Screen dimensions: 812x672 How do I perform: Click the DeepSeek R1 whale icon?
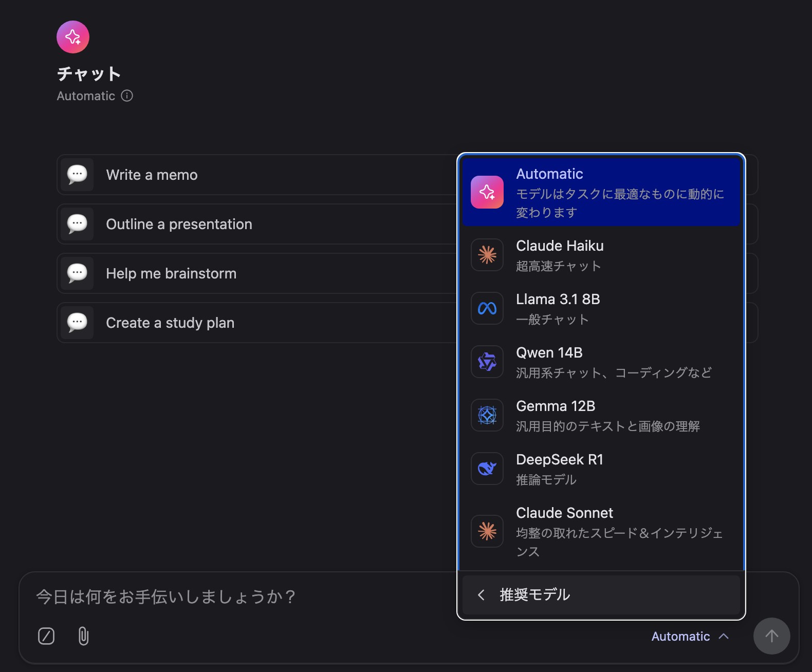click(487, 469)
